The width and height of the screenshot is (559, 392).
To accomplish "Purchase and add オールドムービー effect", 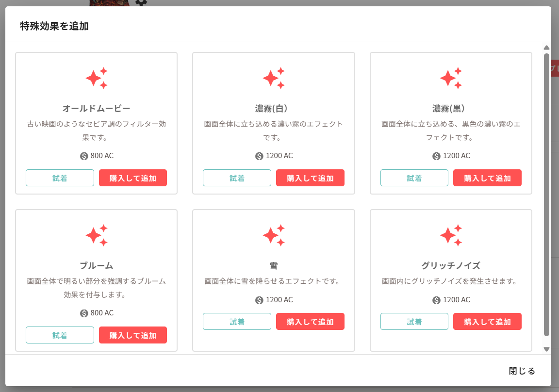I will tap(133, 178).
